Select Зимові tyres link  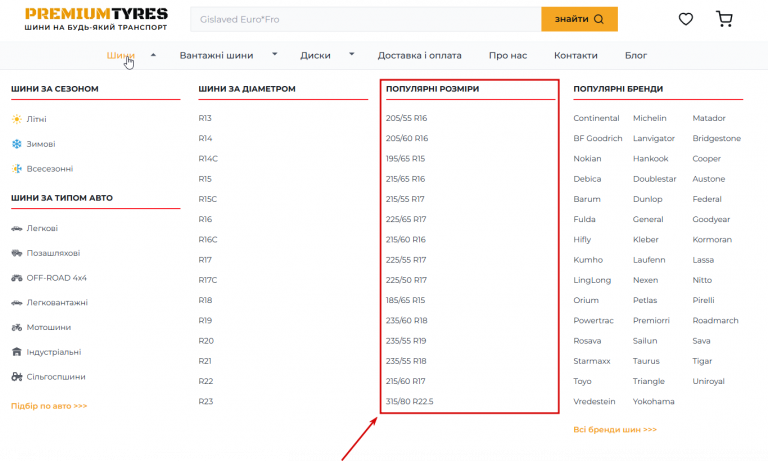tap(41, 144)
